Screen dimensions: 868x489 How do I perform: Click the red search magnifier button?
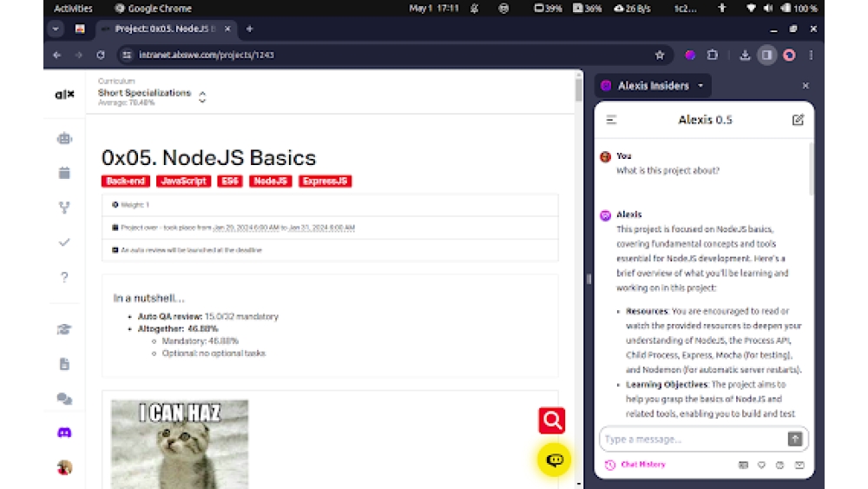click(x=552, y=420)
